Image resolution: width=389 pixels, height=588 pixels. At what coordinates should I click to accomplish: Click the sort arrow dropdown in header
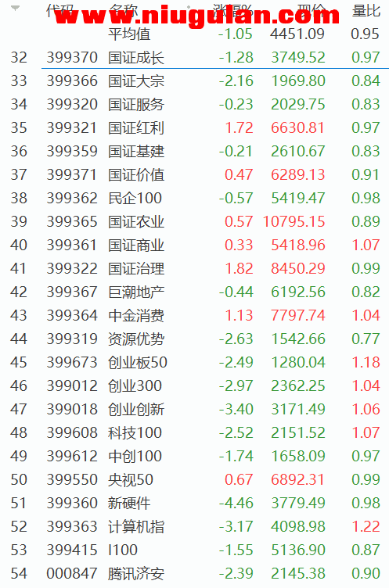pos(15,8)
